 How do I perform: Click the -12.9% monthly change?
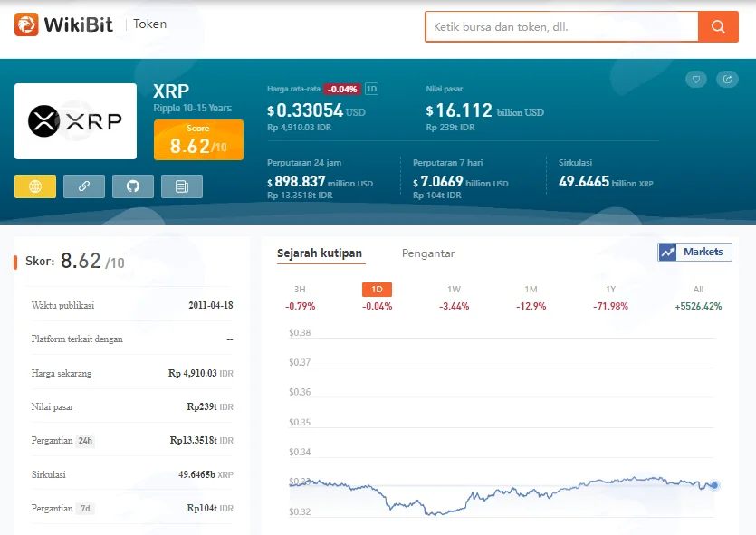coord(531,307)
